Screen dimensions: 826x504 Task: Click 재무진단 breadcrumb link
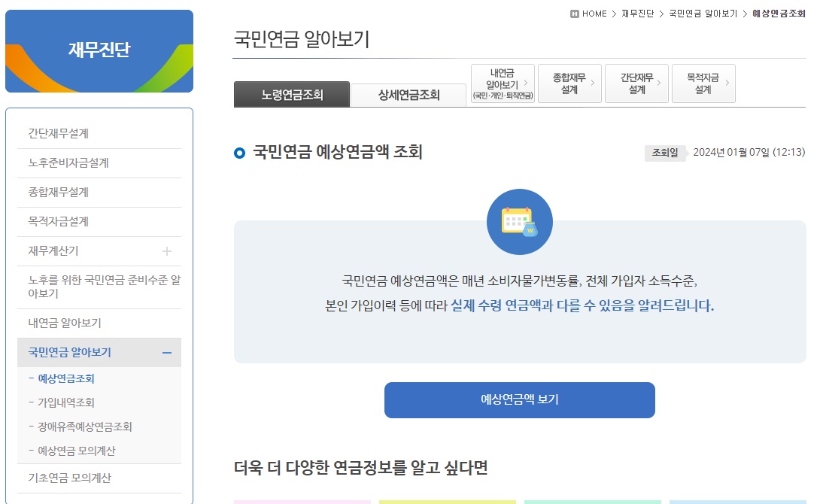click(x=637, y=14)
